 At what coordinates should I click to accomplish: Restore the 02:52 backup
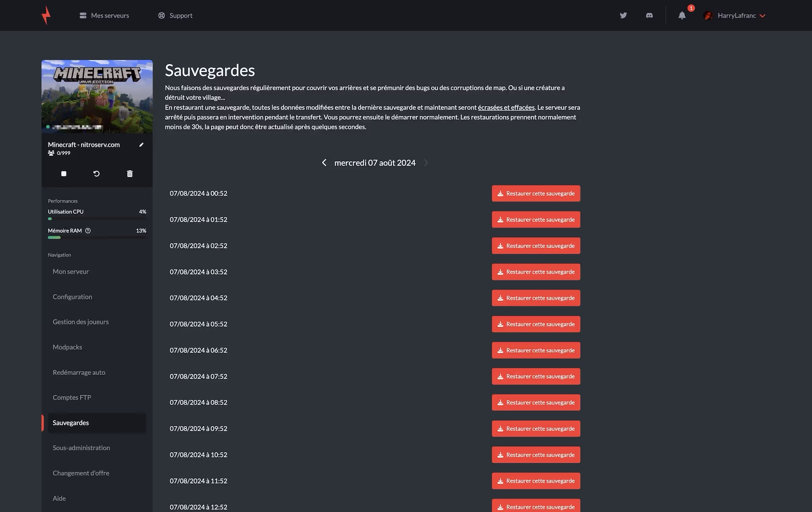coord(536,246)
